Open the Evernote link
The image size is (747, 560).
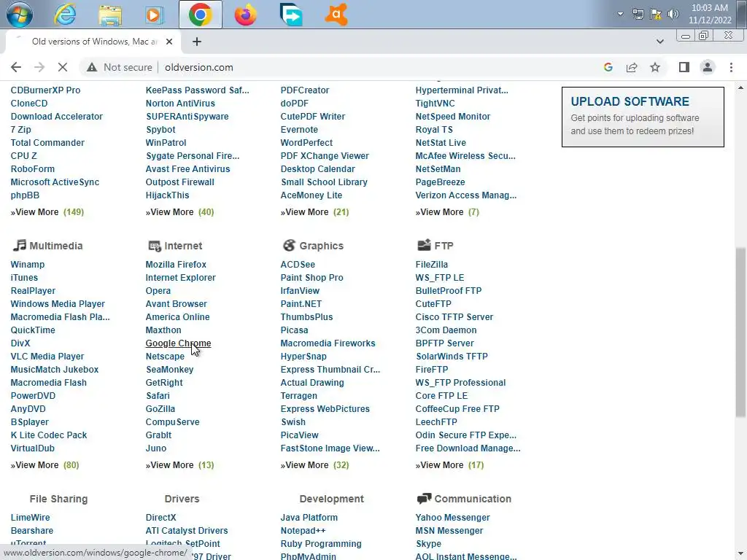[x=299, y=130]
